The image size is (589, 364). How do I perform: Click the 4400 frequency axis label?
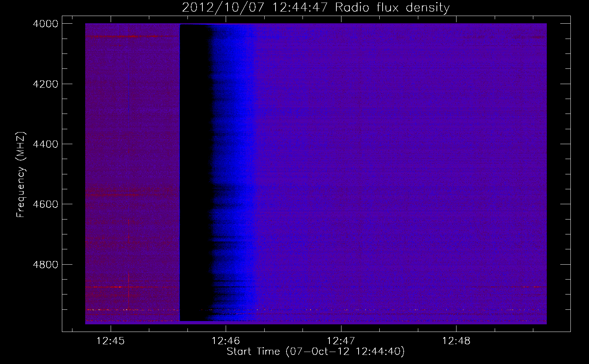(45, 144)
